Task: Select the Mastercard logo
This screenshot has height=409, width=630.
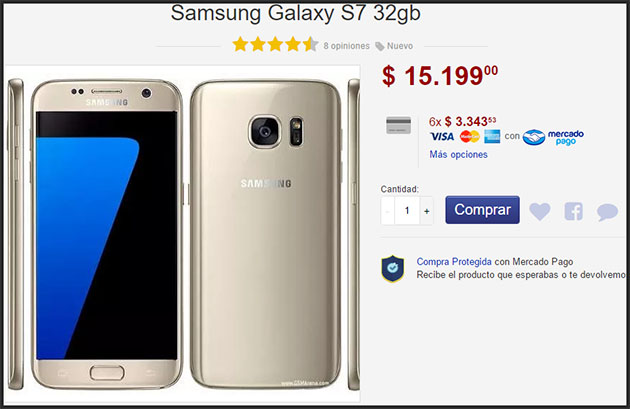Action: tap(470, 137)
